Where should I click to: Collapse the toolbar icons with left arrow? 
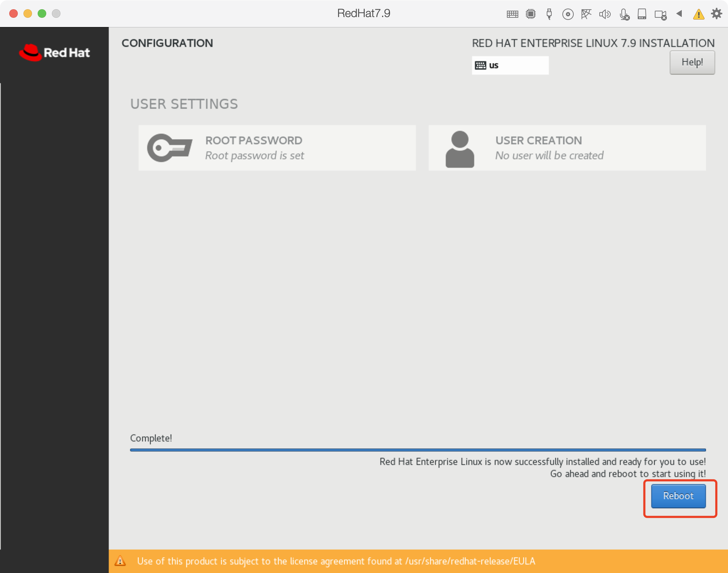click(679, 14)
